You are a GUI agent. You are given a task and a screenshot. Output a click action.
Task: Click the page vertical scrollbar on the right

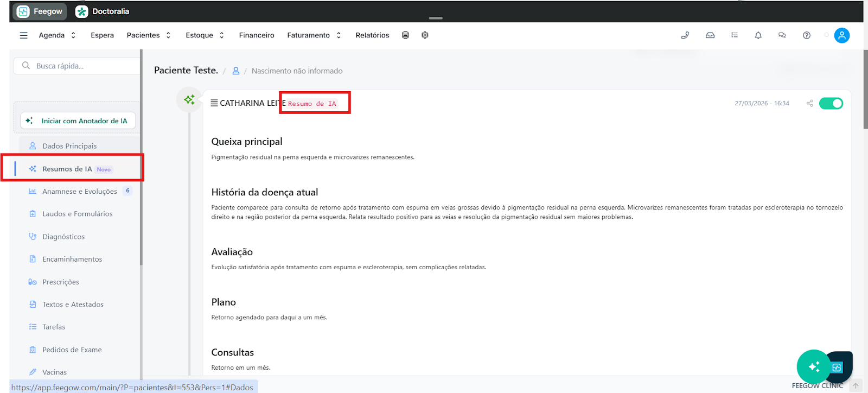[x=866, y=90]
